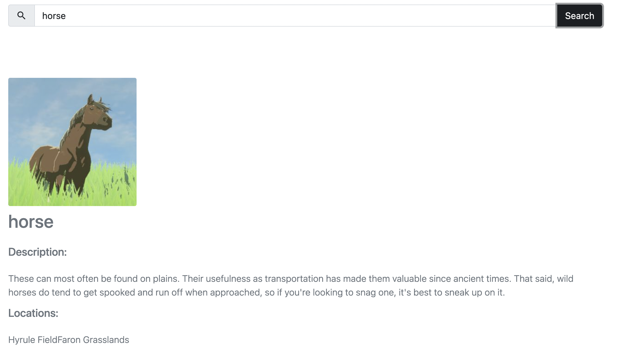This screenshot has height=364, width=637.
Task: Click the word 'Grasslands' in the locations list
Action: (x=106, y=340)
